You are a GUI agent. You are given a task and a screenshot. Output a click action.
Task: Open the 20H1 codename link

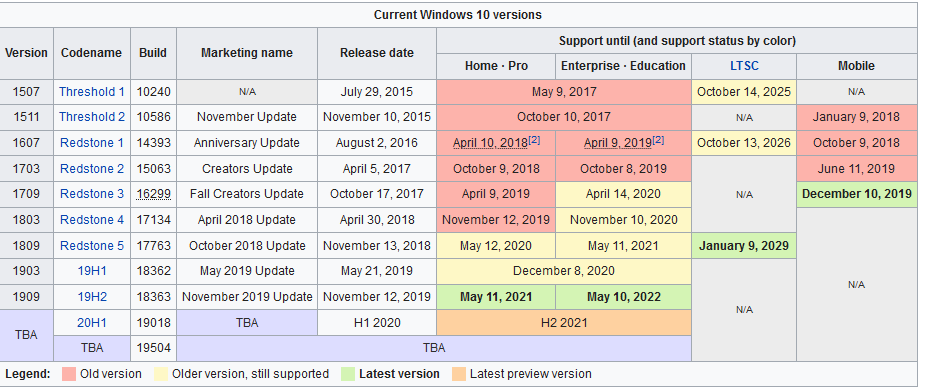tap(92, 322)
